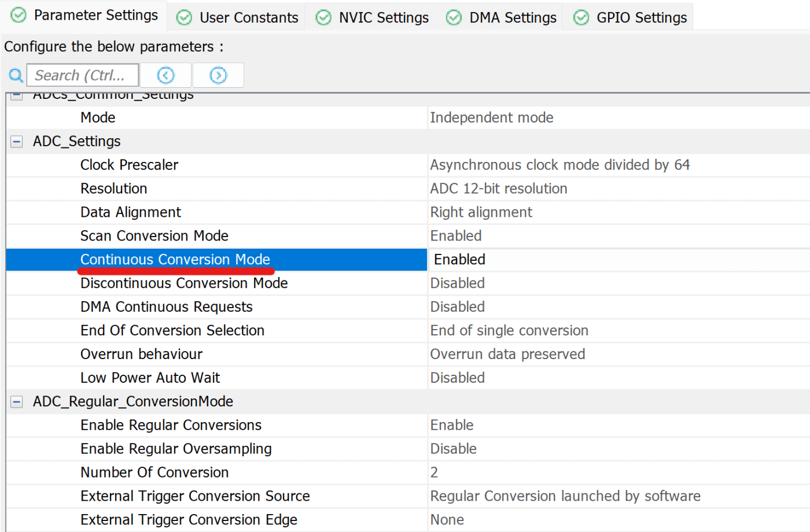810x532 pixels.
Task: Click check icon on User Constants tab
Action: point(183,17)
